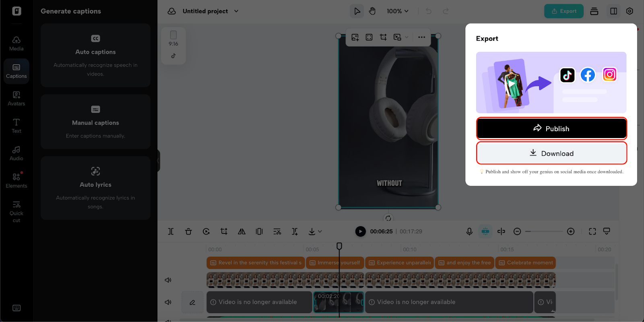Open the layers stack panel icon

(x=594, y=11)
